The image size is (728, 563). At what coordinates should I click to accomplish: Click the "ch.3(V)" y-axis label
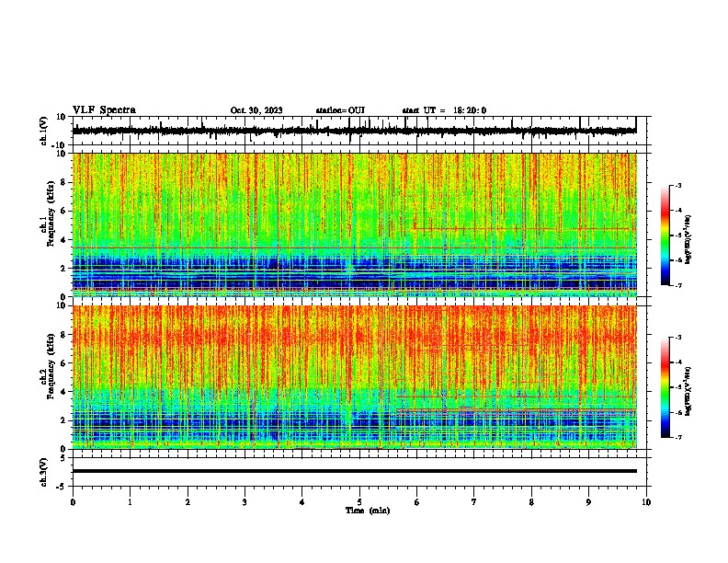pyautogui.click(x=43, y=472)
